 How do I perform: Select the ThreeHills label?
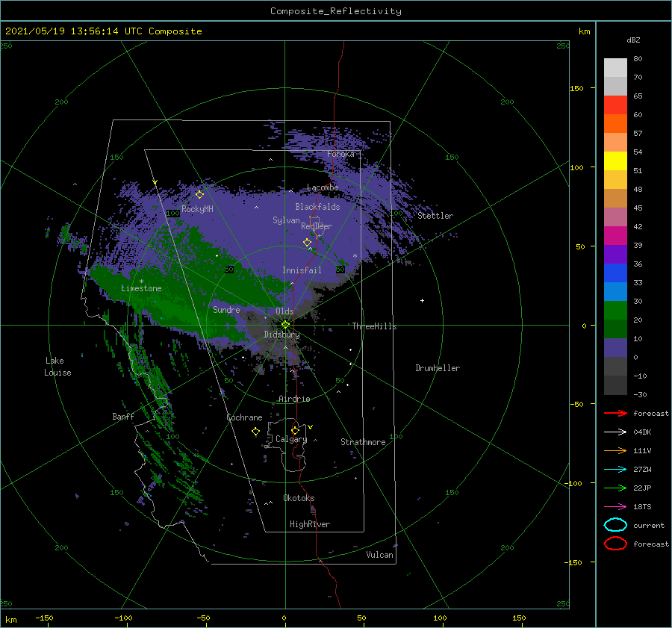click(374, 326)
